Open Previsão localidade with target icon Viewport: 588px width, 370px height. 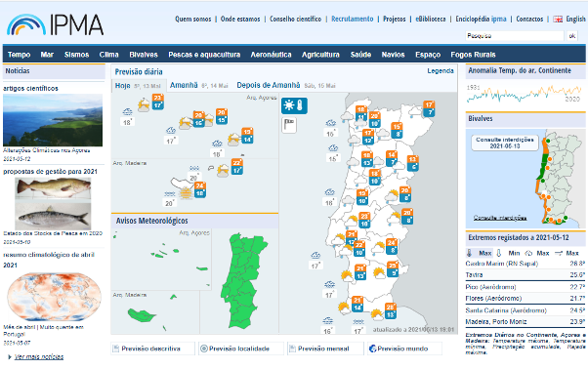click(x=204, y=349)
